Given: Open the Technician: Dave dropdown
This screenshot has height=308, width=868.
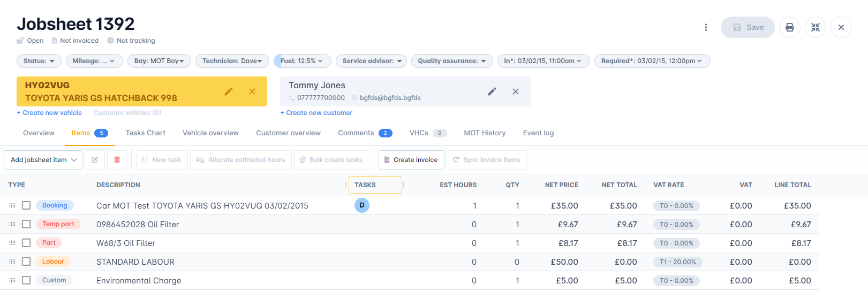Looking at the screenshot, I should click(232, 61).
